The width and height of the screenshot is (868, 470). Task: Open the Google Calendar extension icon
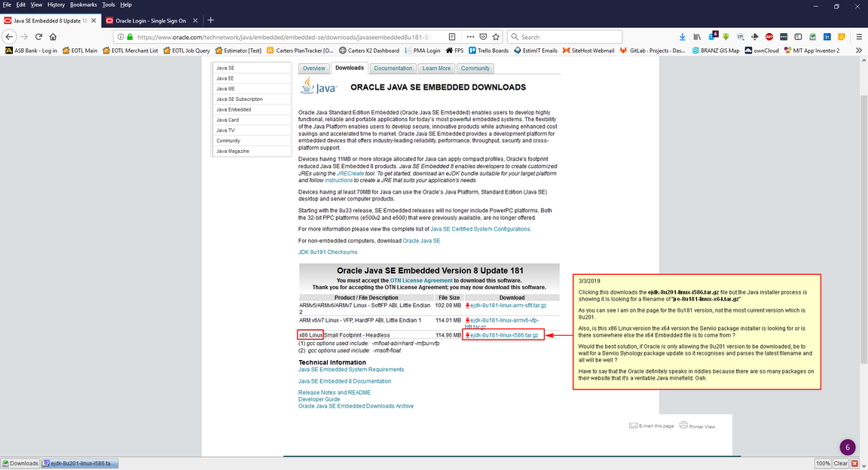click(827, 36)
